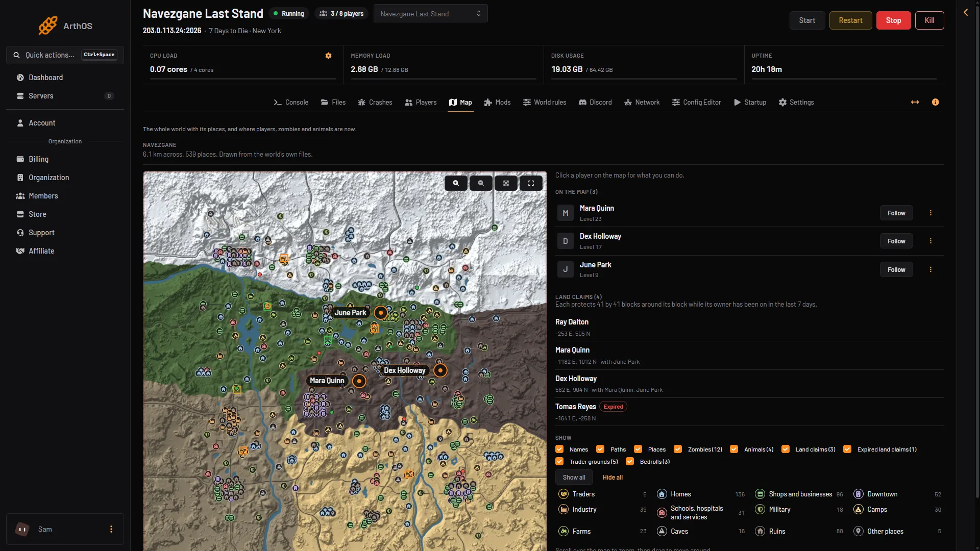Uncheck the Names checkbox
This screenshot has width=980, height=551.
[x=559, y=449]
